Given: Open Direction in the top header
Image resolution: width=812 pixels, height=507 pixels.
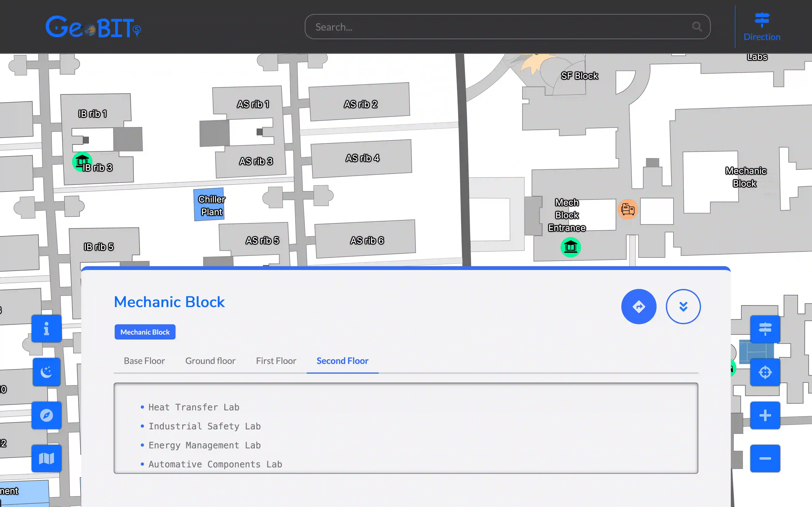Looking at the screenshot, I should (x=762, y=27).
